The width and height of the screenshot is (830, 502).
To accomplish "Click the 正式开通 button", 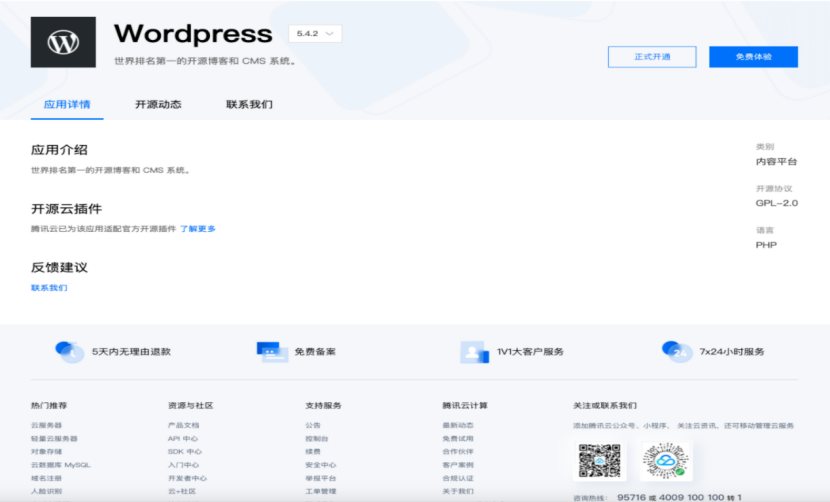I will (x=652, y=57).
